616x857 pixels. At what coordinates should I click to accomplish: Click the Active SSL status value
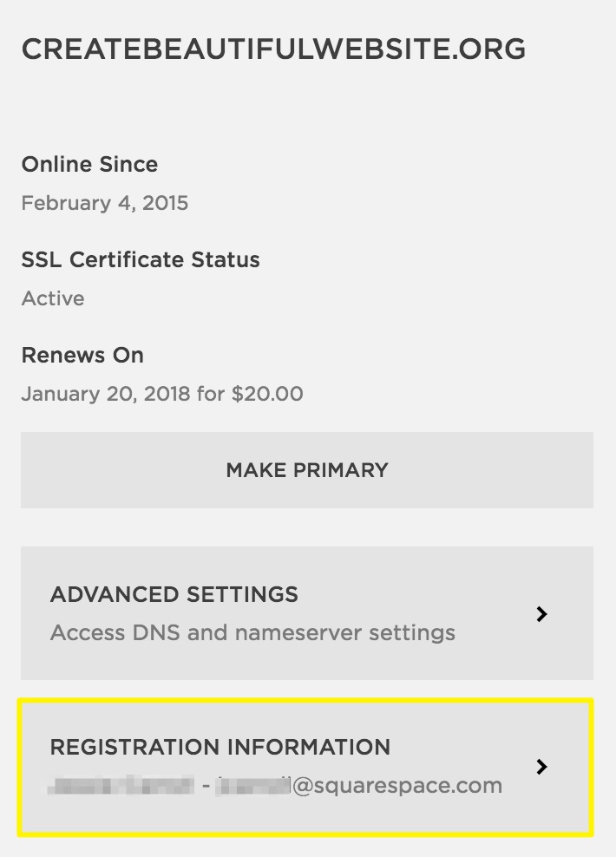(53, 298)
